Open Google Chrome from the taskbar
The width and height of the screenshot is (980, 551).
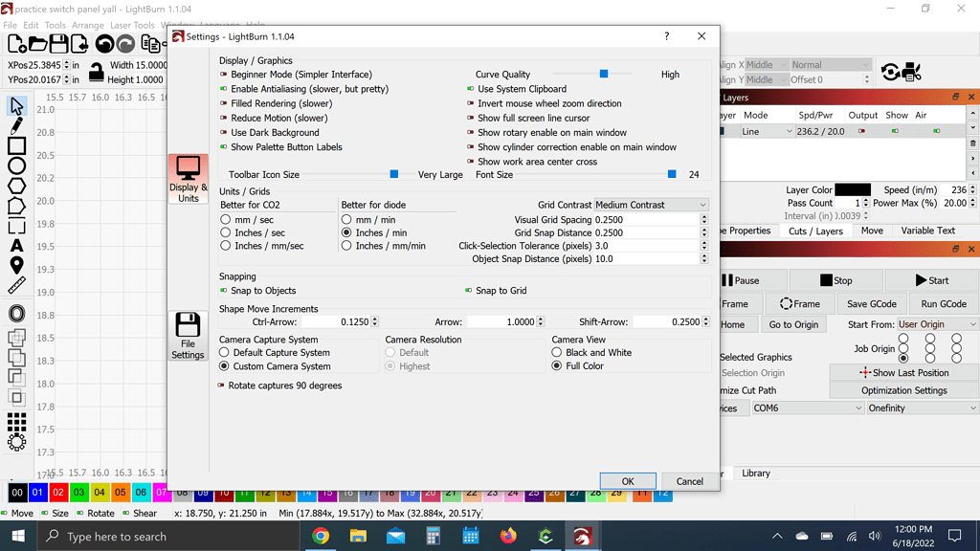coord(321,536)
